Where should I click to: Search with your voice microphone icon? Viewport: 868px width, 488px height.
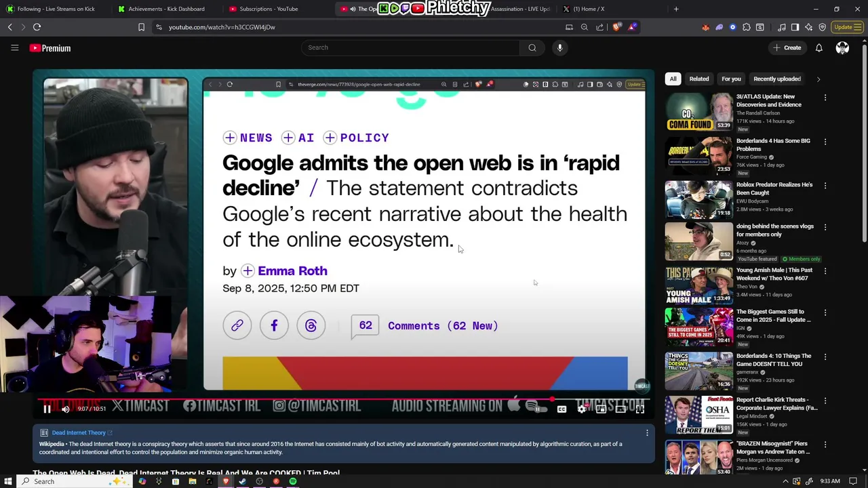point(559,47)
